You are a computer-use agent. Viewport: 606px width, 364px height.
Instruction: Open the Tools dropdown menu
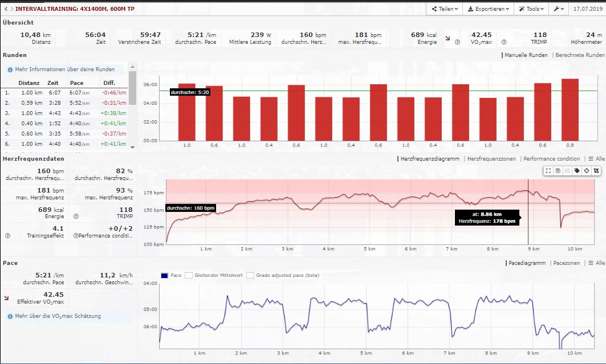point(530,9)
